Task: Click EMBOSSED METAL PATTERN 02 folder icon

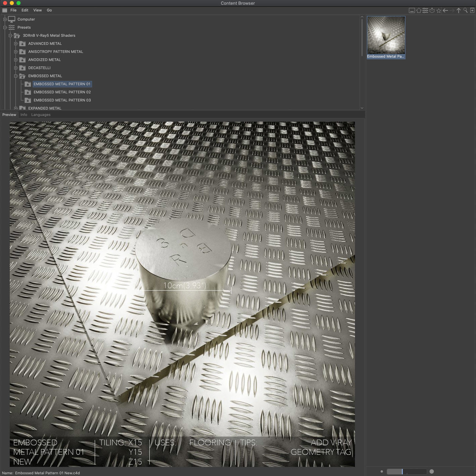Action: click(28, 92)
